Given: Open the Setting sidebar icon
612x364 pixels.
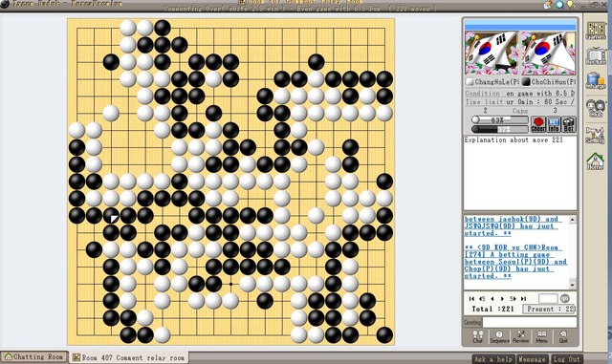Looking at the screenshot, I should pos(596,135).
